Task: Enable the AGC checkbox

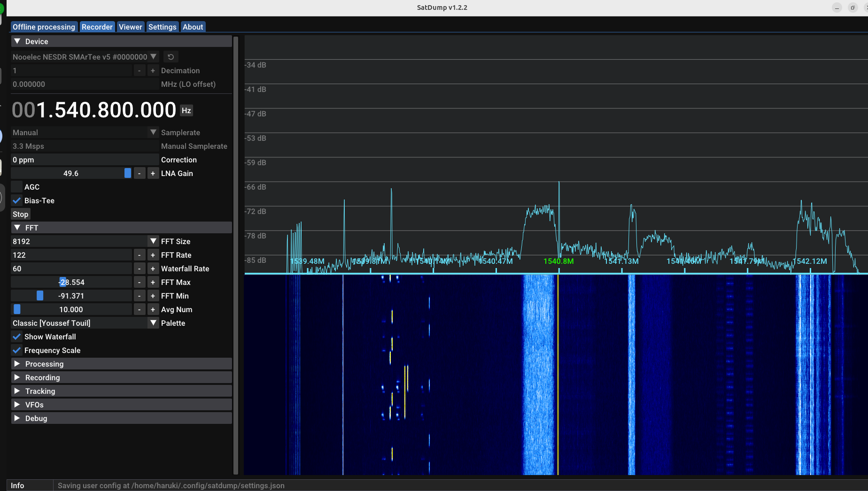Action: pyautogui.click(x=17, y=187)
